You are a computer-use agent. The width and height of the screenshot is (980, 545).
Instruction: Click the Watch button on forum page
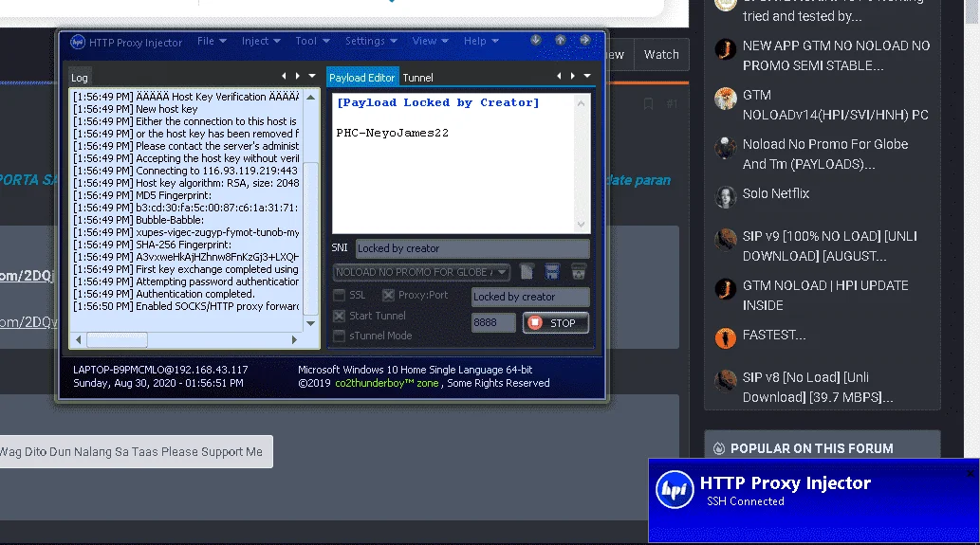point(661,54)
